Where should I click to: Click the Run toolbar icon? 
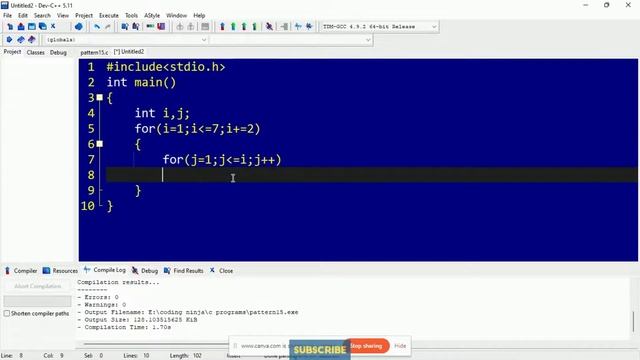[x=233, y=27]
